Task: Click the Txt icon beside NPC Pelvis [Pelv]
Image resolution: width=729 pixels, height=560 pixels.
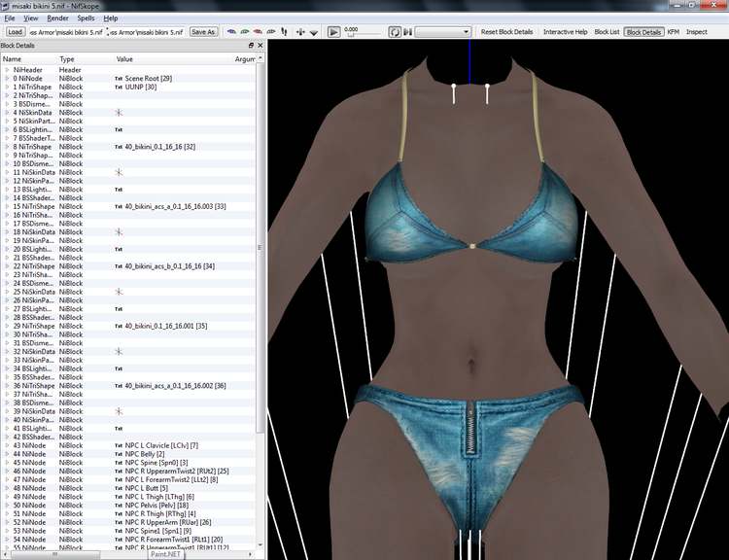Action: pos(119,506)
